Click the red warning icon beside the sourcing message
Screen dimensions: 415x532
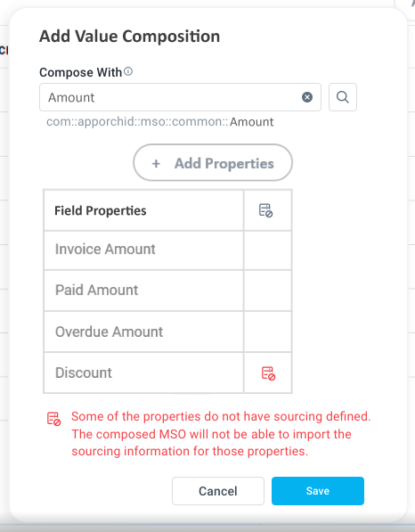tap(53, 419)
